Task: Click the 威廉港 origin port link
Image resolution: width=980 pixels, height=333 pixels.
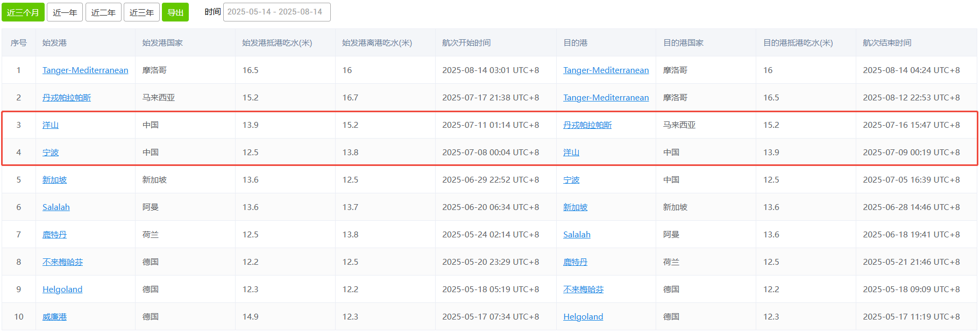Action: pos(54,317)
